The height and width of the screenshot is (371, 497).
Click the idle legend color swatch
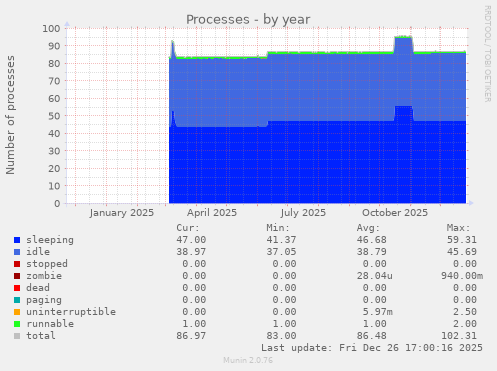17,252
